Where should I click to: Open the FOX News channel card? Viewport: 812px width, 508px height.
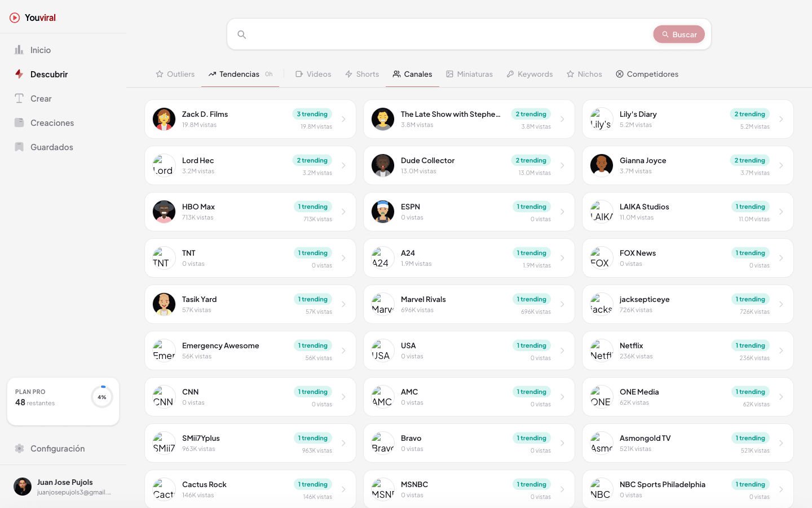coord(688,258)
